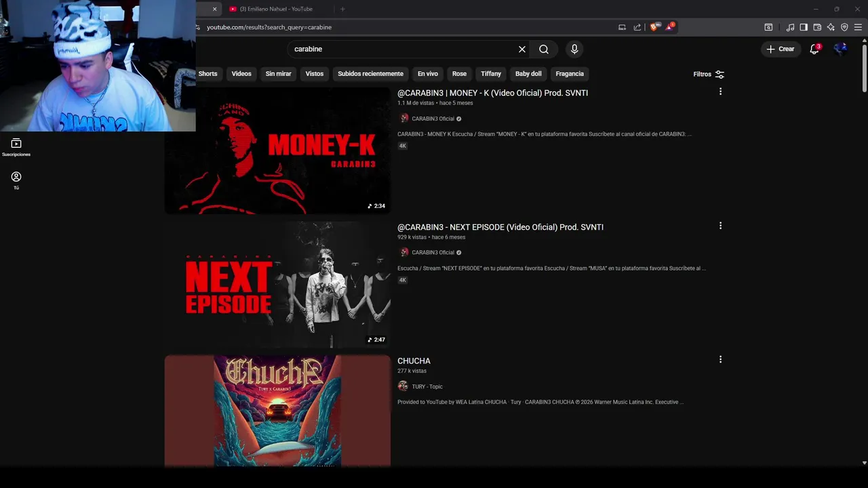
Task: Open the browser hamburger menu
Action: 858,27
